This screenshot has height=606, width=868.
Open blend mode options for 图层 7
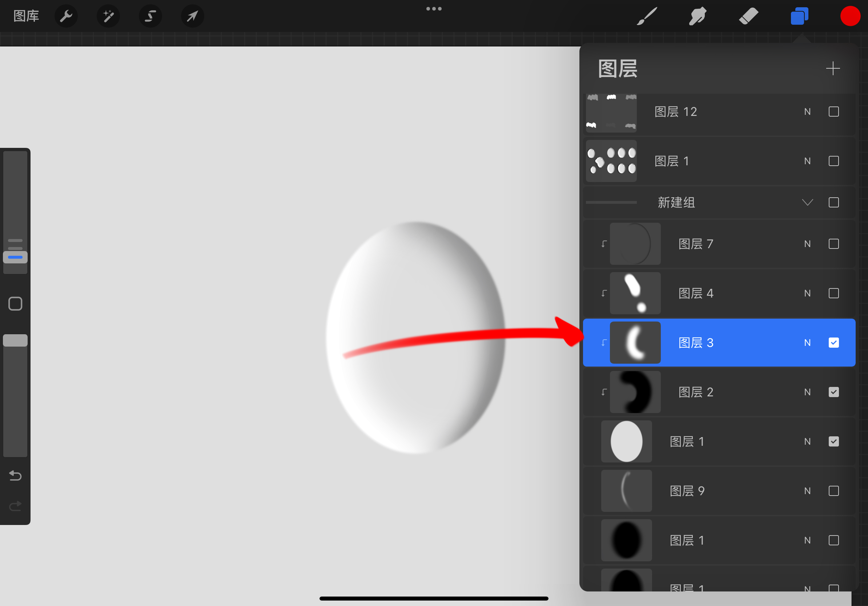click(x=808, y=244)
